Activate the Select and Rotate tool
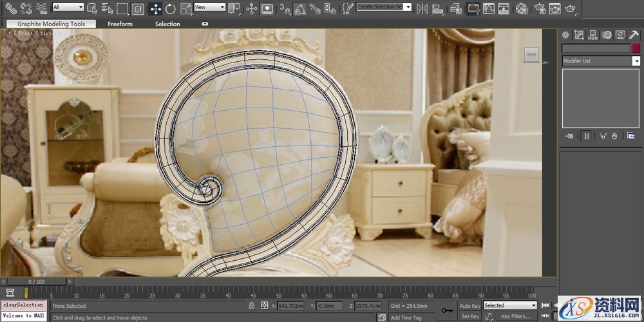Viewport: 644px width, 322px height. tap(171, 8)
